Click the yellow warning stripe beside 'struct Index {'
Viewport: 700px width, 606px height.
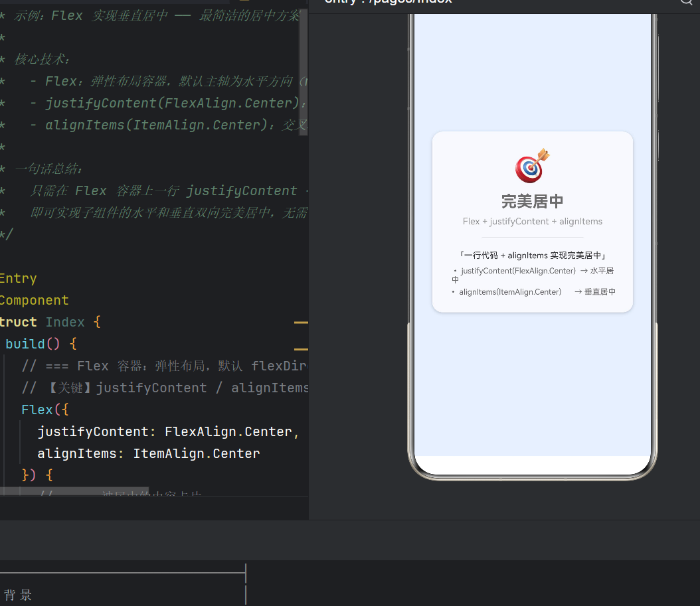301,322
